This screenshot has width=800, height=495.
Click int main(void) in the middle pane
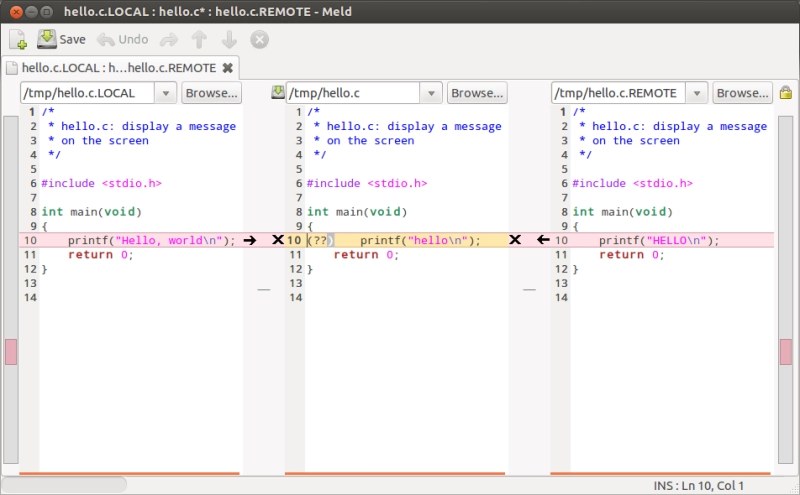coord(357,212)
